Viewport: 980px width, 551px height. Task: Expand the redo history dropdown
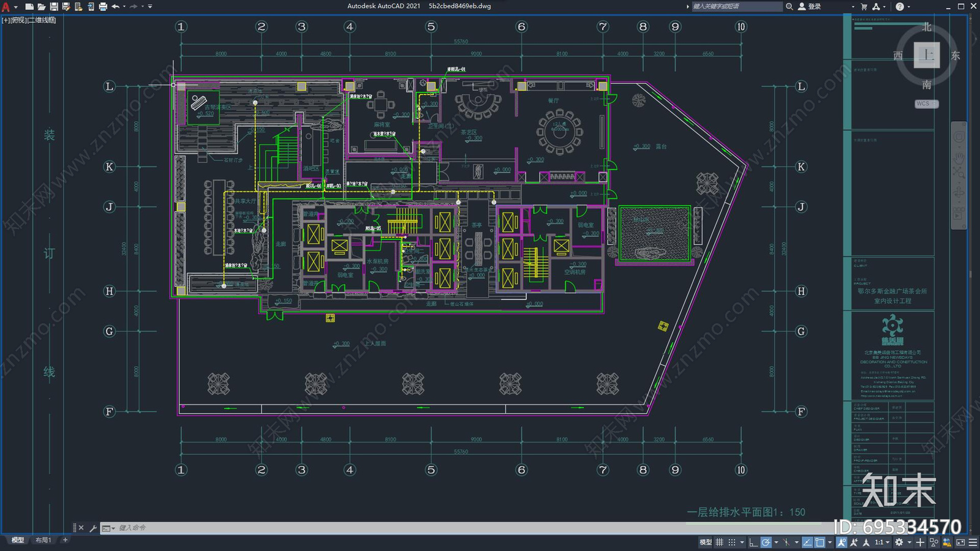tap(142, 7)
